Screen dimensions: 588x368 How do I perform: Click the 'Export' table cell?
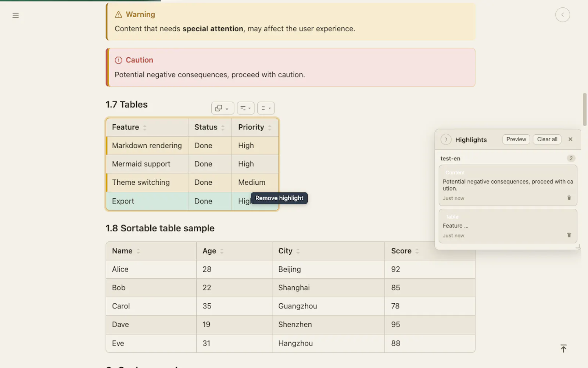click(x=147, y=201)
